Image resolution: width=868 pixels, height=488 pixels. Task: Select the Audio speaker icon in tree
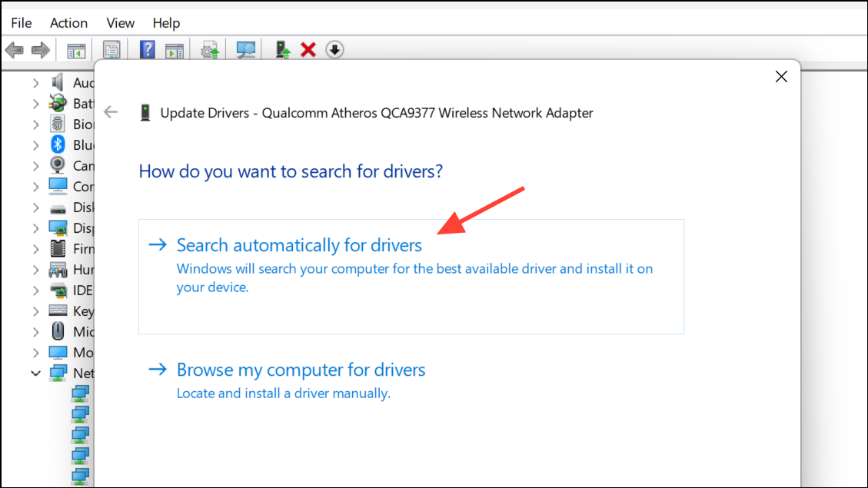pyautogui.click(x=58, y=82)
